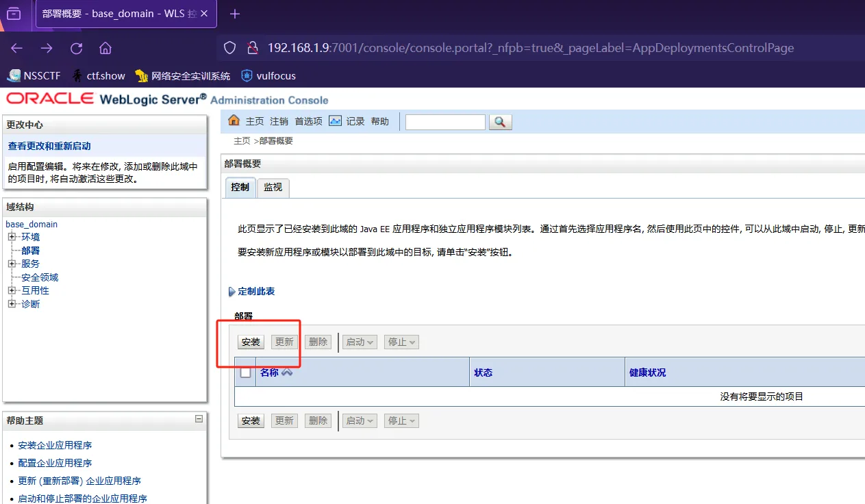Open the base_domain root node
This screenshot has width=865, height=504.
[x=32, y=224]
